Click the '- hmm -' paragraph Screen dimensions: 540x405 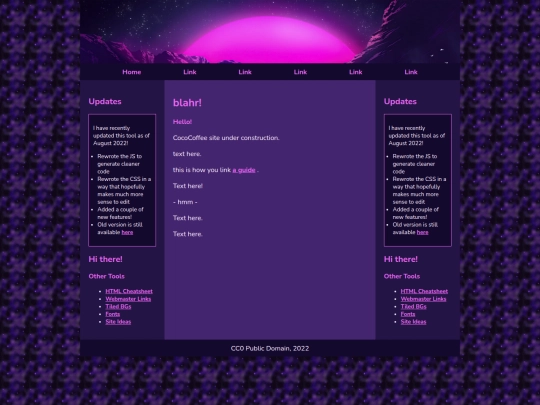185,202
